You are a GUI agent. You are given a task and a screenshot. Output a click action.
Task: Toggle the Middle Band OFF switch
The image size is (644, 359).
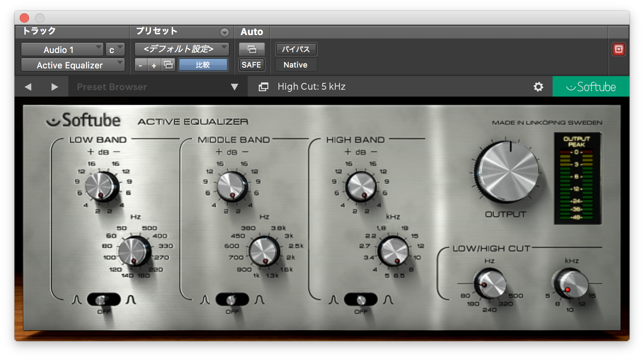(x=233, y=300)
